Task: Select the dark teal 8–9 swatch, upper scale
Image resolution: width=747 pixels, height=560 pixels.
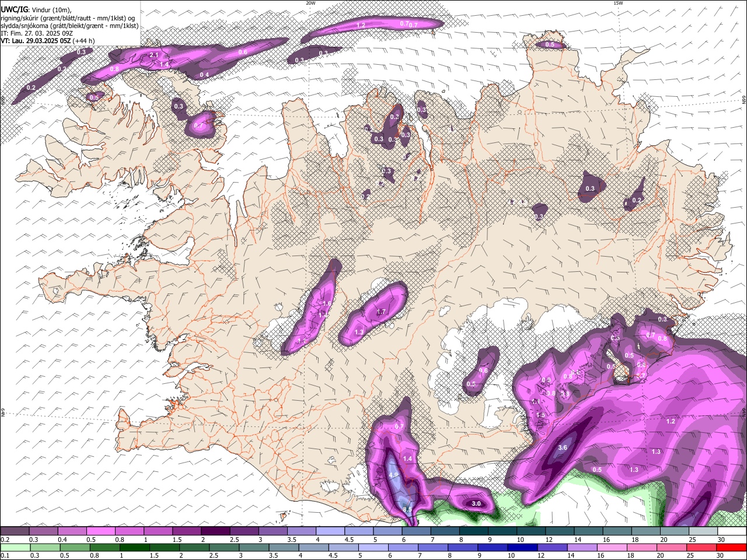Action: [x=473, y=531]
